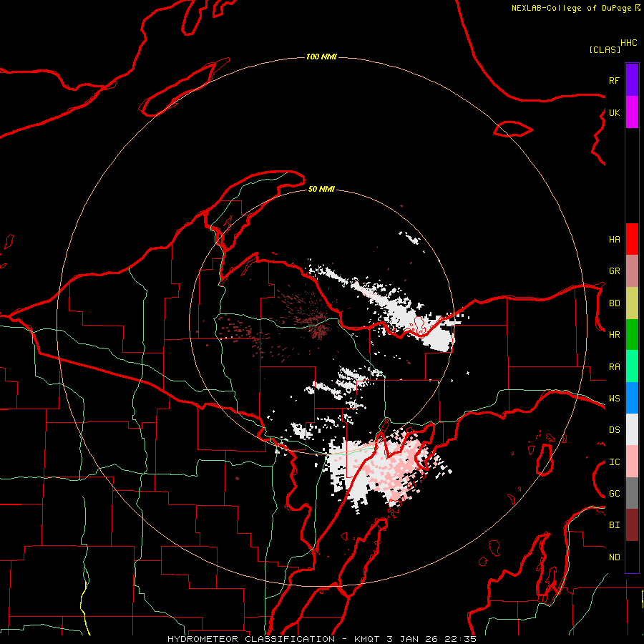Click the ND legend label
Viewport: 644px width, 644px height.
tap(614, 557)
